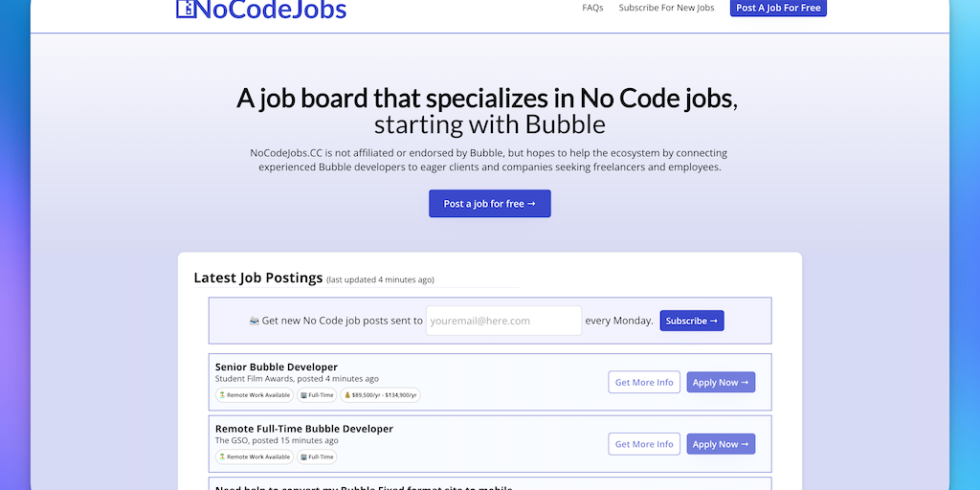This screenshot has width=980, height=490.
Task: Open Subscribe For New Jobs link
Action: (x=666, y=8)
